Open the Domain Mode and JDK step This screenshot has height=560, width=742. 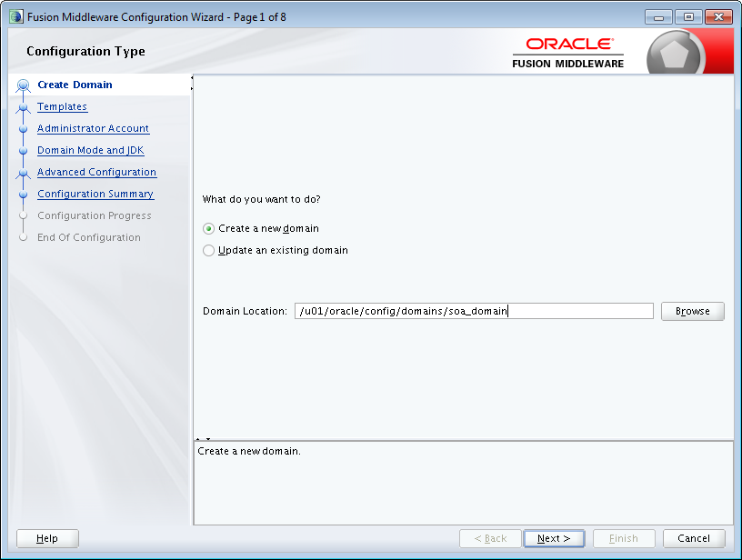coord(90,150)
